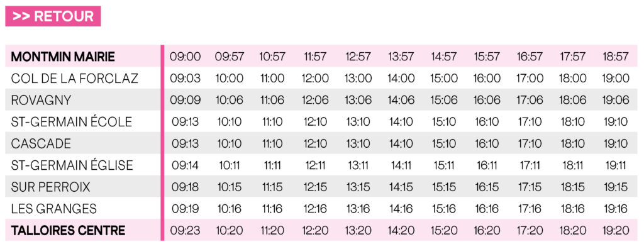Click the 09:00 Montmin Mairie departure
The width and height of the screenshot is (644, 249).
click(186, 57)
